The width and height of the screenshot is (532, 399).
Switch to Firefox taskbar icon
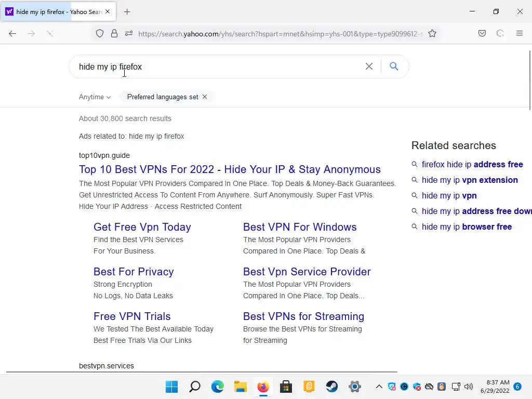263,387
